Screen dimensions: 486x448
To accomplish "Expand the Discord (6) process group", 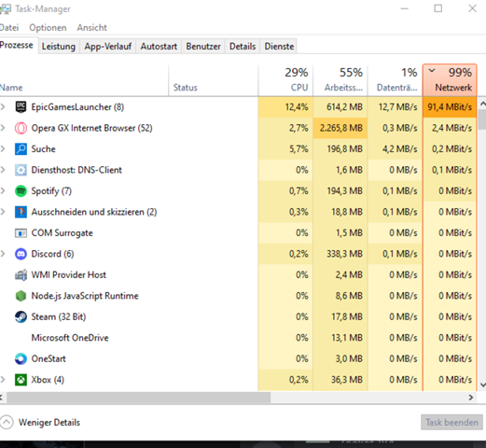I will click(x=3, y=254).
